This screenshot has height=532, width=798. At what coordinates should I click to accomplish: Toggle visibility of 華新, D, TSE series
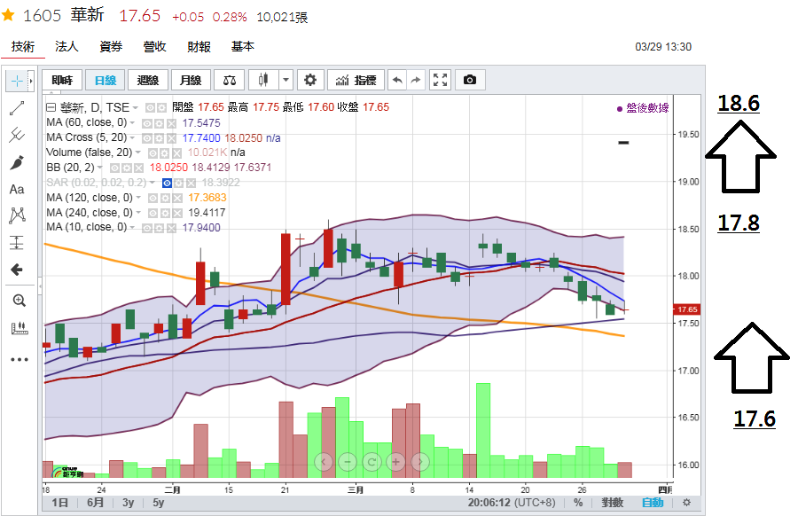[x=150, y=108]
